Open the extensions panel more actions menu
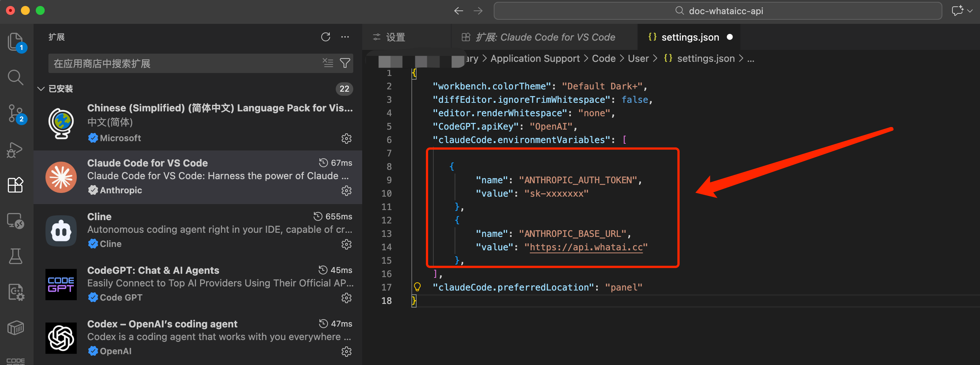980x365 pixels. click(345, 37)
